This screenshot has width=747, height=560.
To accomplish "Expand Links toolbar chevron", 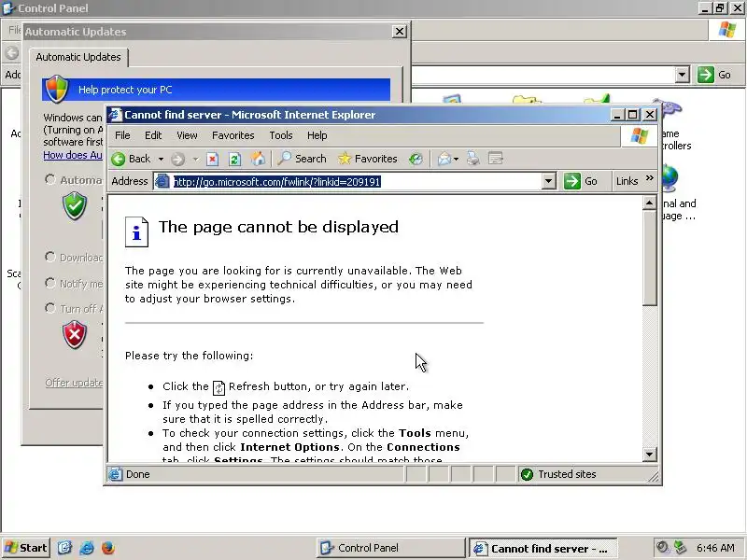I will [x=649, y=178].
